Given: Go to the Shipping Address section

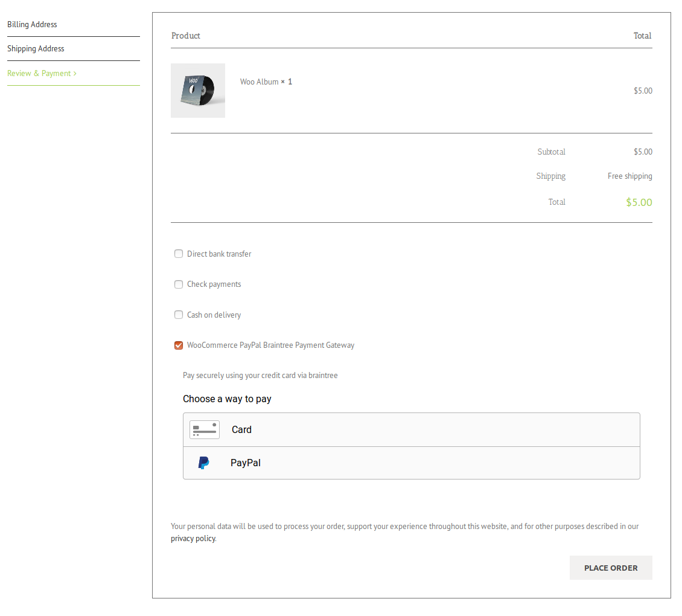Looking at the screenshot, I should tap(36, 48).
